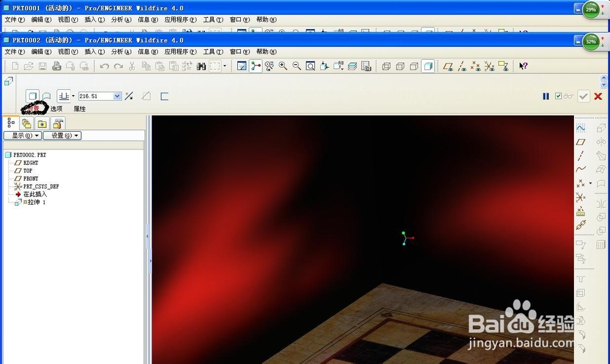Open the 帮助 menu in PRT0001 window
Image resolution: width=610 pixels, height=364 pixels.
[x=266, y=20]
